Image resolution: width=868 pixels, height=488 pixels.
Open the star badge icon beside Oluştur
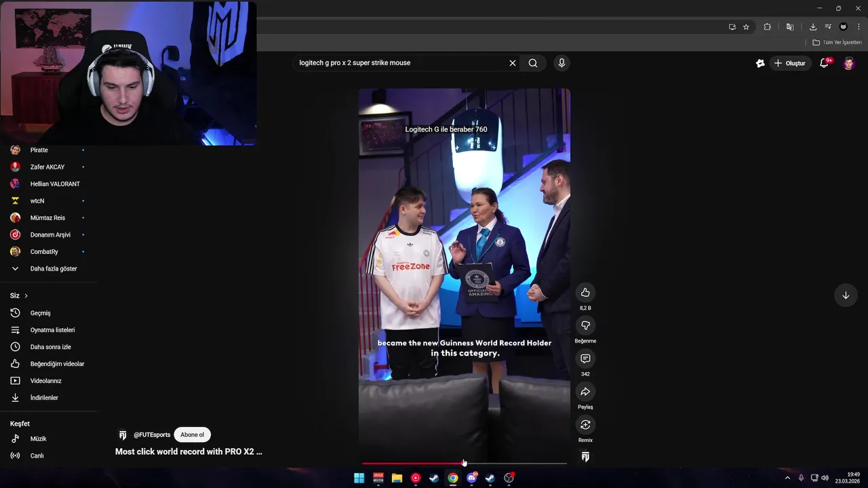(x=760, y=63)
